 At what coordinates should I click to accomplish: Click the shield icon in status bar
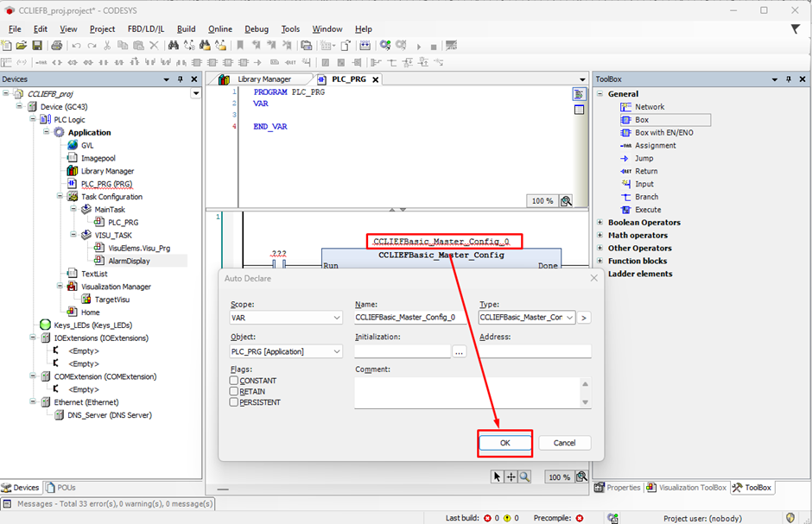point(790,517)
